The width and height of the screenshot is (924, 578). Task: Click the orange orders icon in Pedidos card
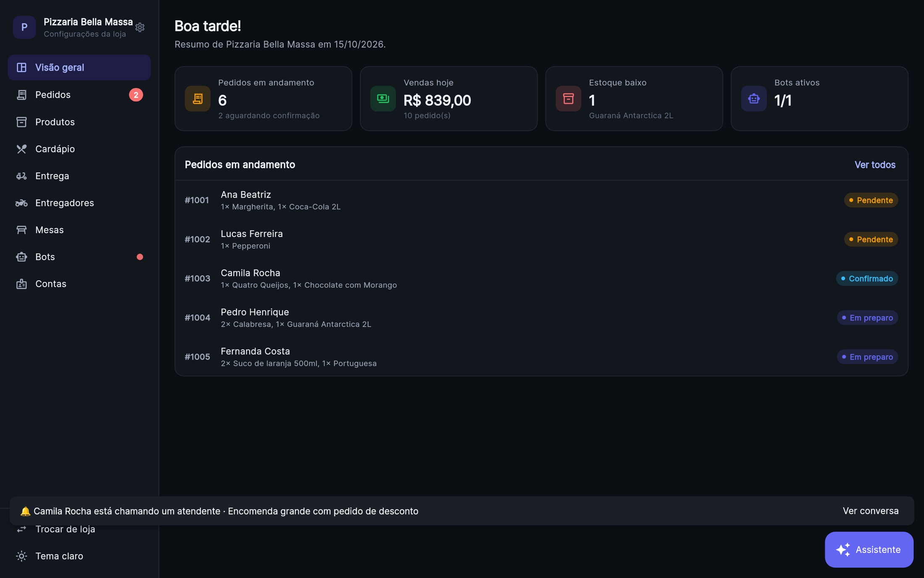(x=197, y=99)
